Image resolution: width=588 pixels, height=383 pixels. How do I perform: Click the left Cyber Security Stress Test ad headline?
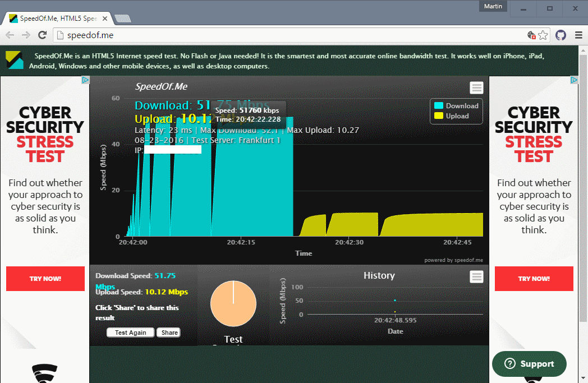pyautogui.click(x=45, y=135)
